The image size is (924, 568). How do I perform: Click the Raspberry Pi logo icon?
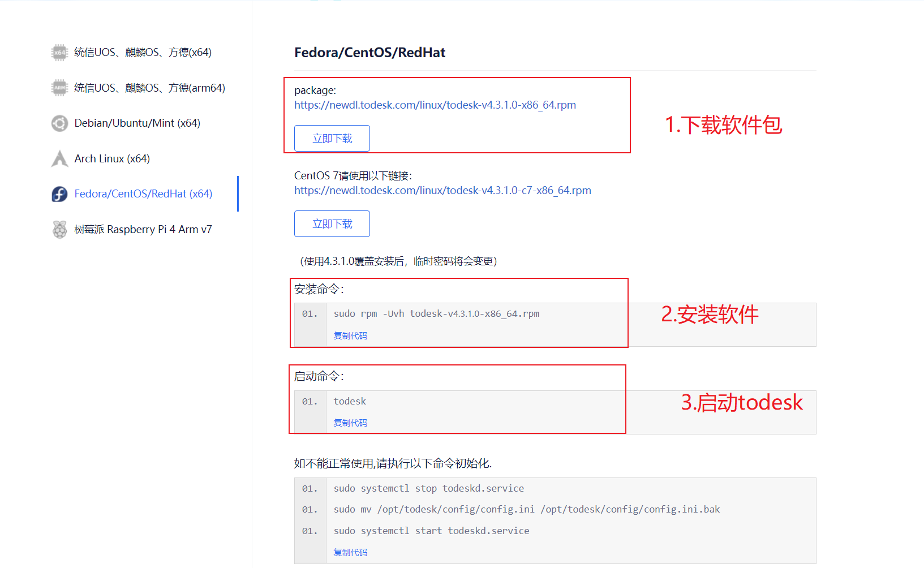coord(59,229)
